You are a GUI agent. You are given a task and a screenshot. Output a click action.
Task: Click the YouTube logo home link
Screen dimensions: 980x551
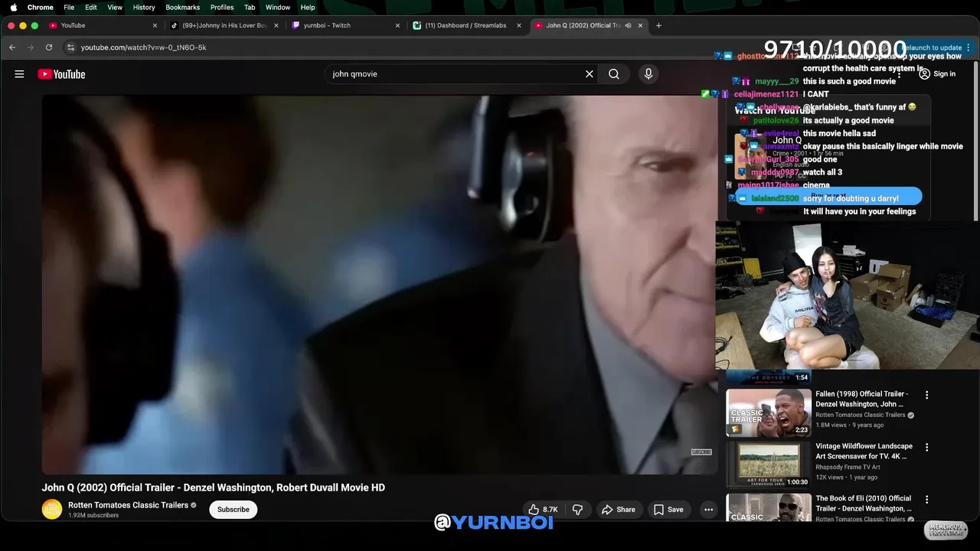(x=61, y=74)
